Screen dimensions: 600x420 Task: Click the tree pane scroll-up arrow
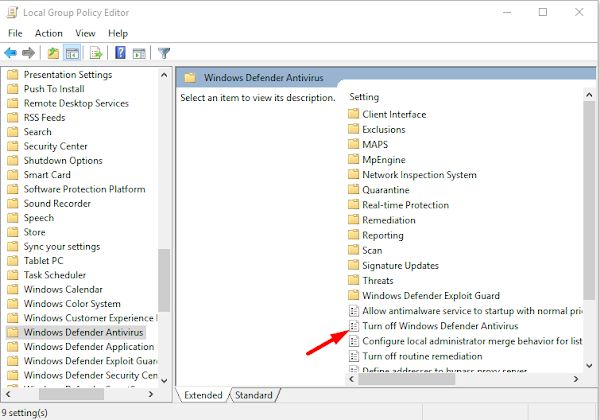[x=164, y=75]
